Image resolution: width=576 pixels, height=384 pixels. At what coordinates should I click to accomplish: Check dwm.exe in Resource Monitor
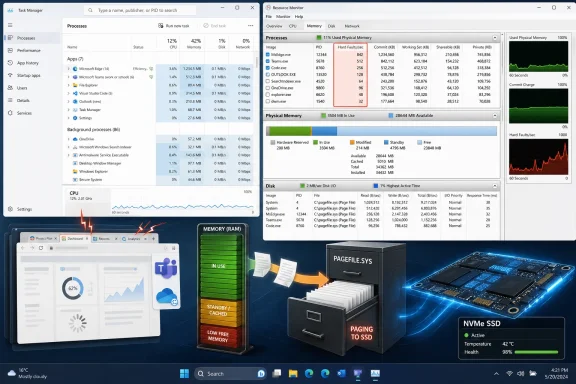point(268,101)
